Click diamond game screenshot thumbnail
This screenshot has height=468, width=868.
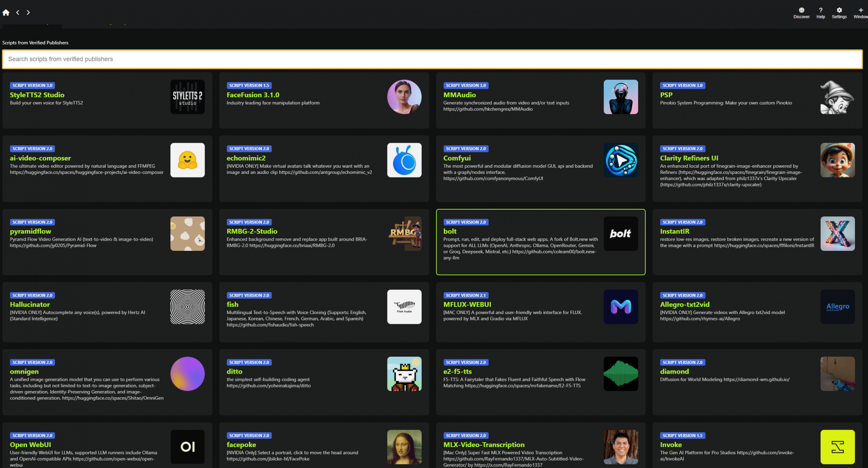pos(837,374)
